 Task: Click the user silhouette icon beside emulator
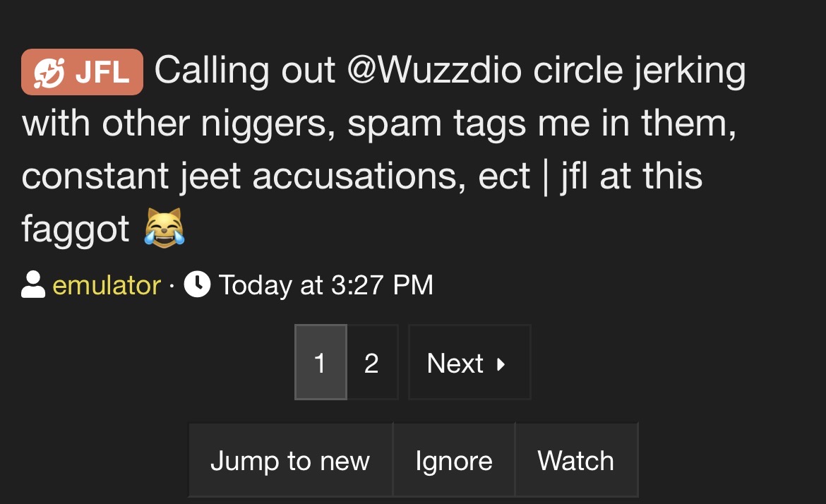[33, 284]
